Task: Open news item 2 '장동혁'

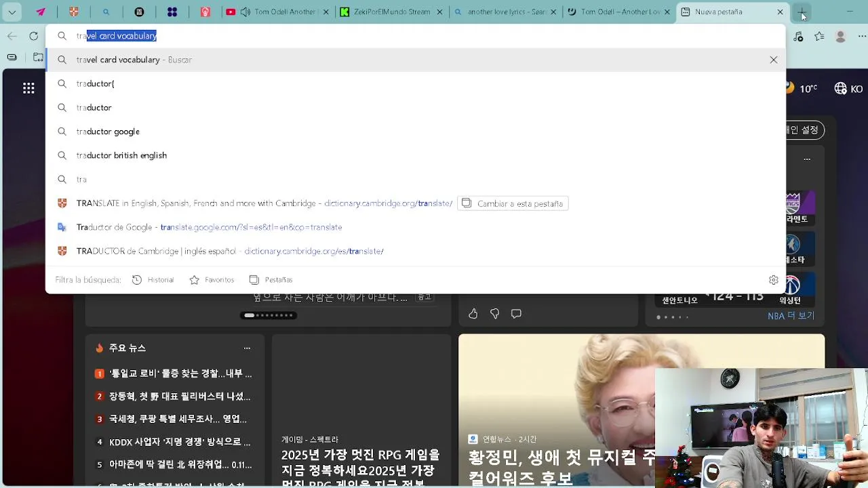Action: pos(174,396)
